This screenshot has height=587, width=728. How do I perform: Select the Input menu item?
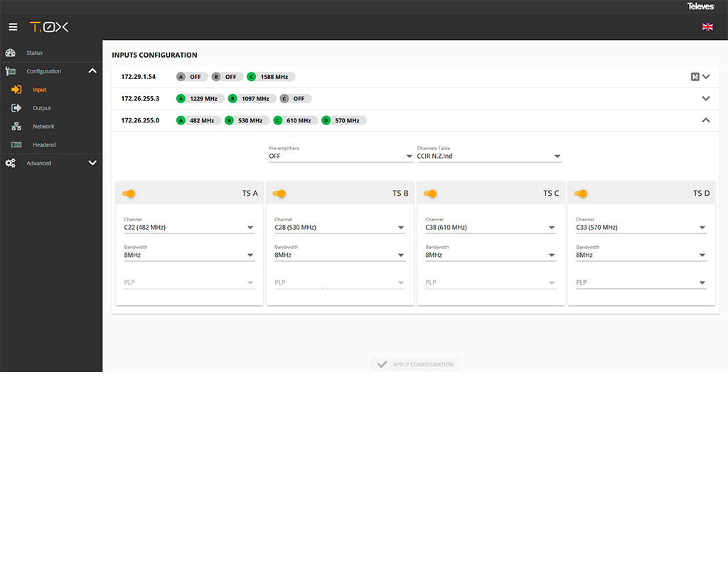coord(39,90)
